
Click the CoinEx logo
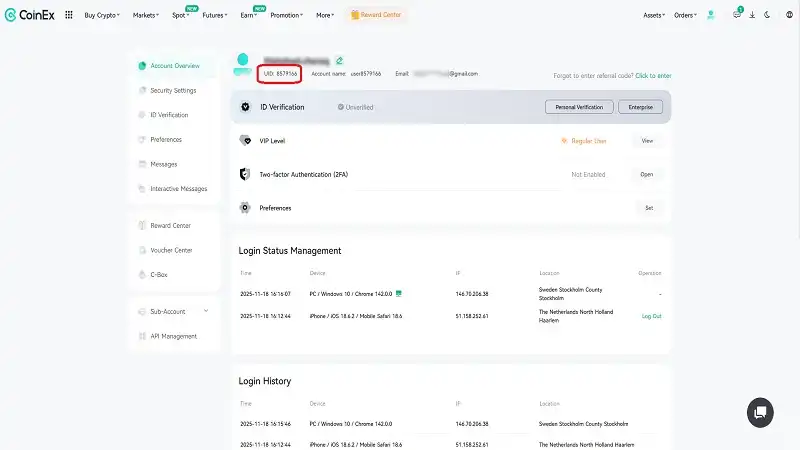pos(29,15)
